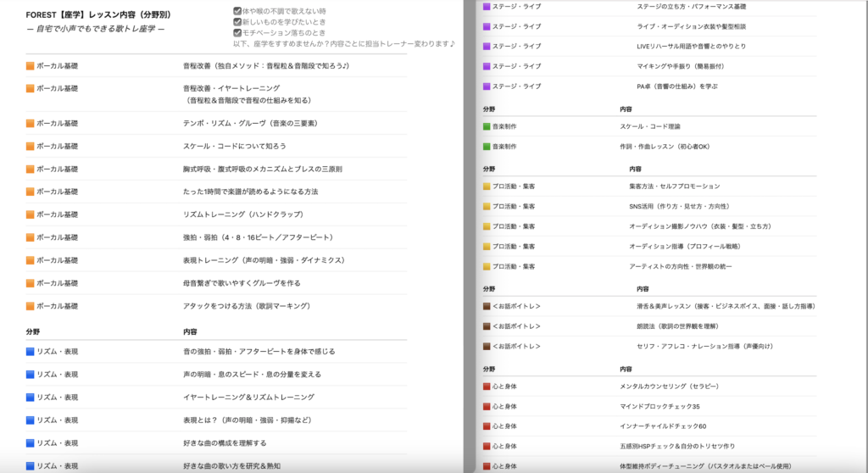Click the purple icon beside the PA卓（音響の仕組み）を学ぶ row
The image size is (868, 473).
(x=487, y=86)
